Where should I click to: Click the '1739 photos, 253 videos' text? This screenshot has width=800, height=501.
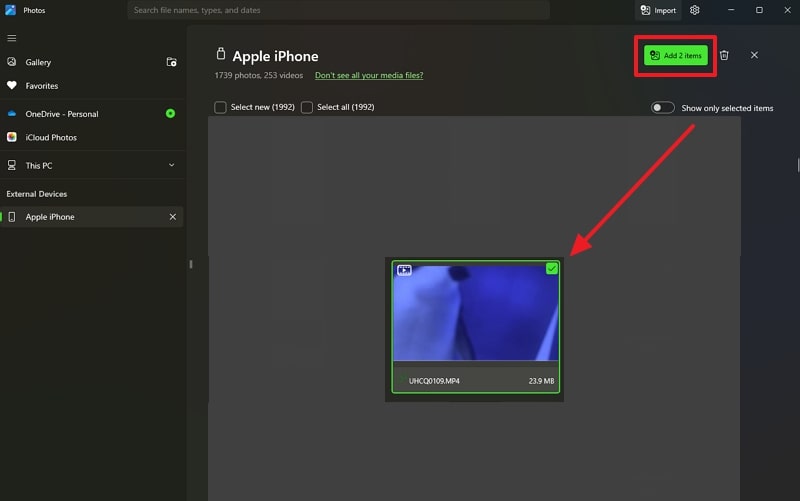point(259,75)
